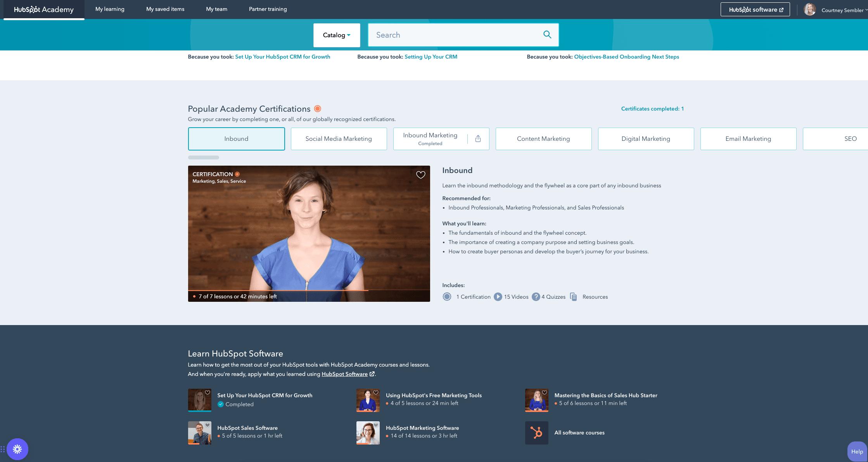Open My team section
Viewport: 868px width, 462px height.
(x=217, y=9)
